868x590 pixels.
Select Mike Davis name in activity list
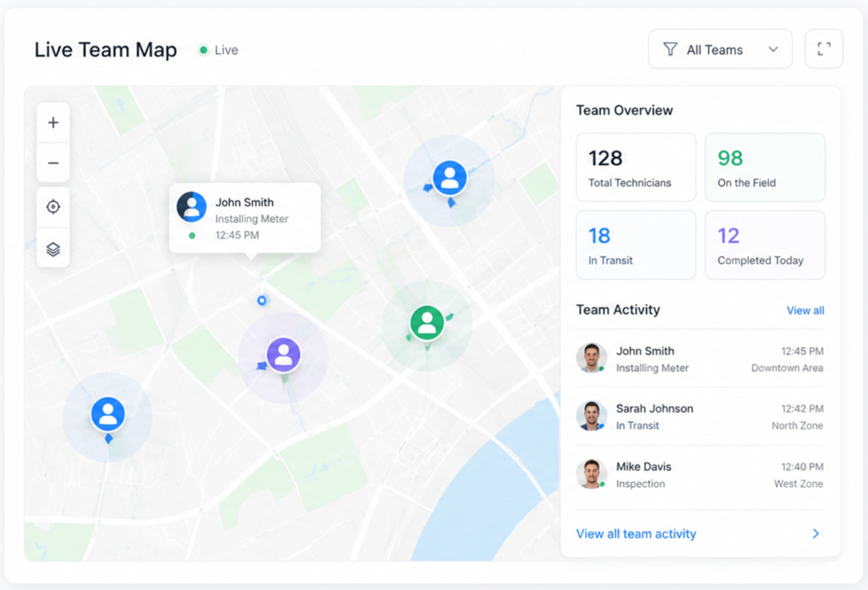[644, 466]
